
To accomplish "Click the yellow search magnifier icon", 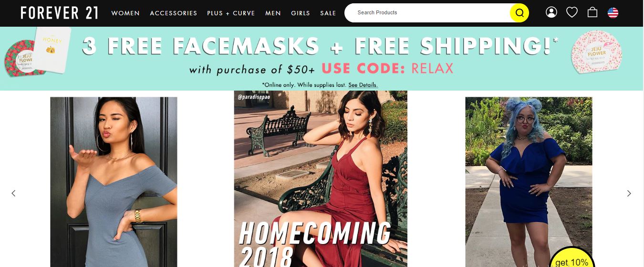I will pos(519,13).
